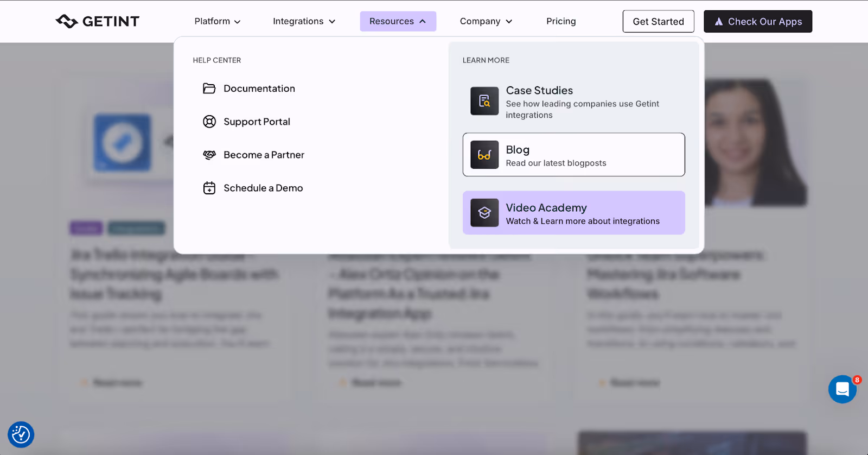Viewport: 868px width, 455px height.
Task: Expand the Platform dropdown menu
Action: pyautogui.click(x=218, y=21)
